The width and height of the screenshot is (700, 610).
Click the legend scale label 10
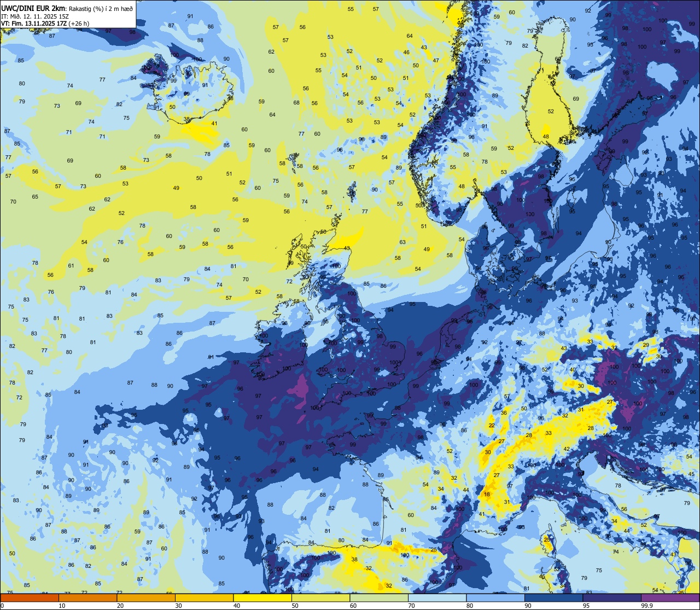click(62, 606)
